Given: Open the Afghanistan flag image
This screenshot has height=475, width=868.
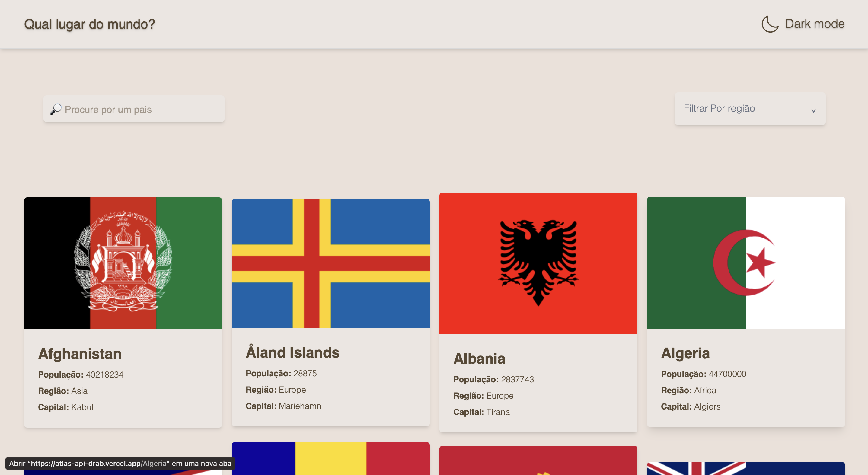Looking at the screenshot, I should click(x=123, y=263).
